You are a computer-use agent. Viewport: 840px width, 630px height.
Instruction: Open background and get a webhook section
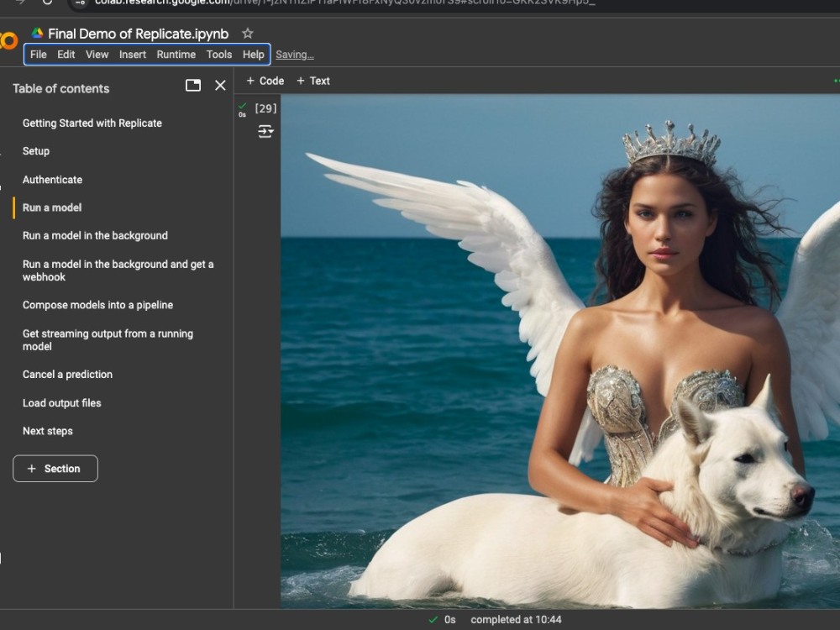[x=118, y=270]
